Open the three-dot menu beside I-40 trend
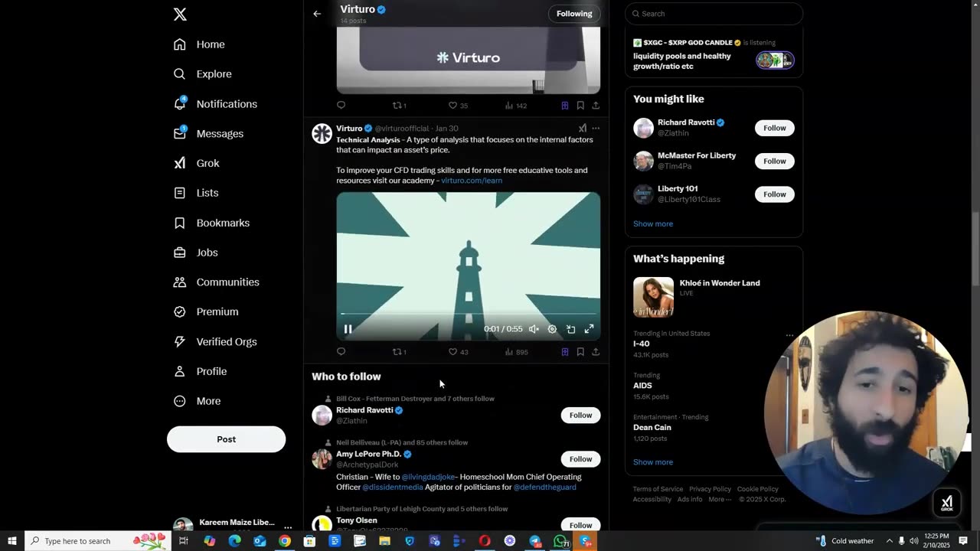The height and width of the screenshot is (551, 980). tap(789, 335)
